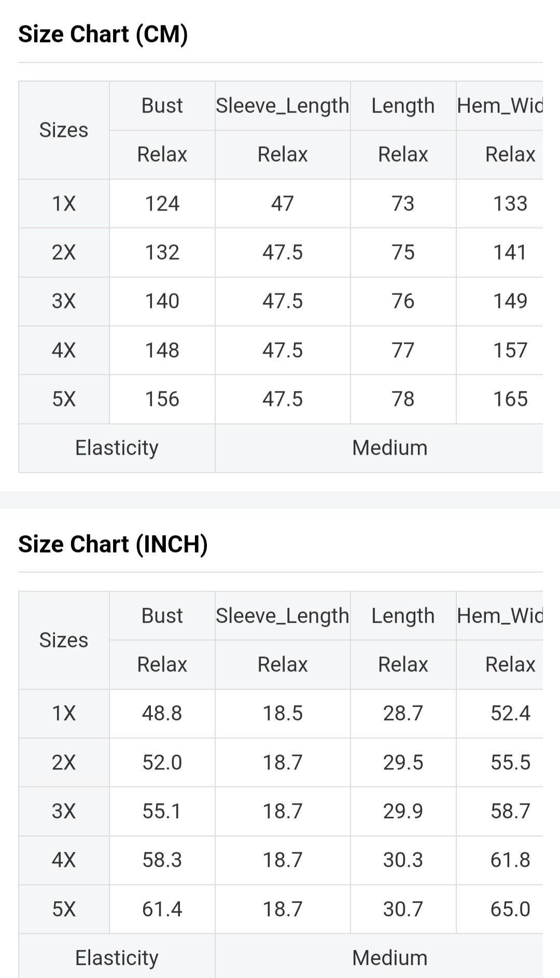Click the Elasticity label in INCH chart
The width and height of the screenshot is (560, 978).
(117, 958)
